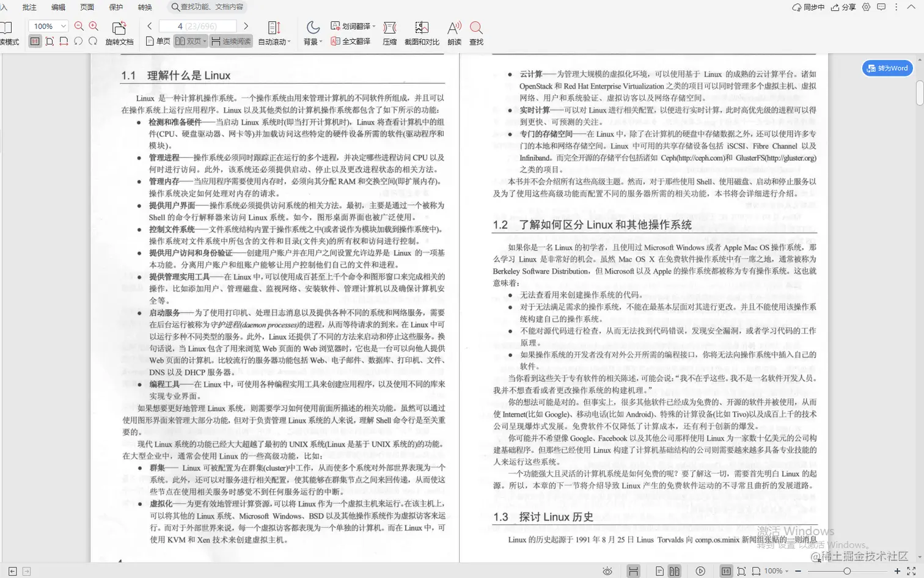
Task: Click the Convert to Word button
Action: click(887, 68)
